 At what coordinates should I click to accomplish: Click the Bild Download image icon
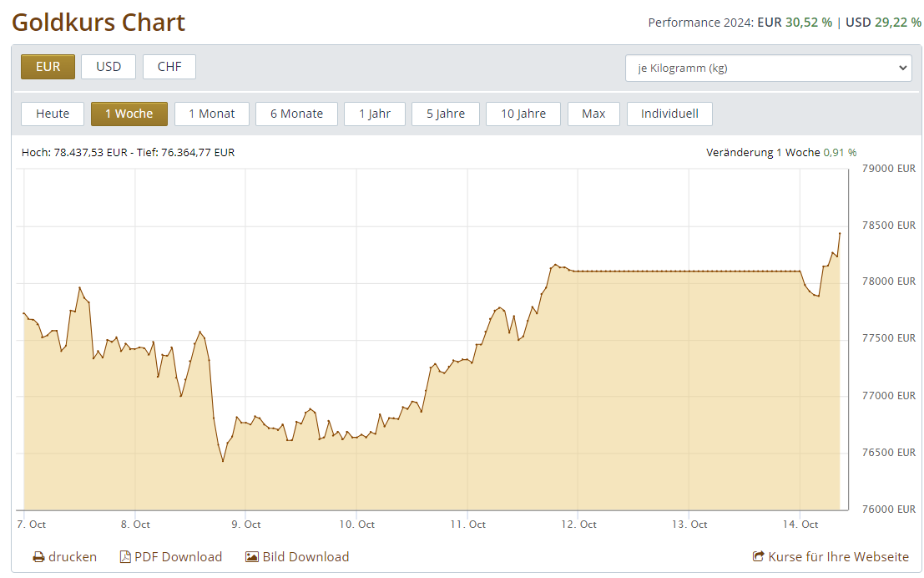[252, 557]
